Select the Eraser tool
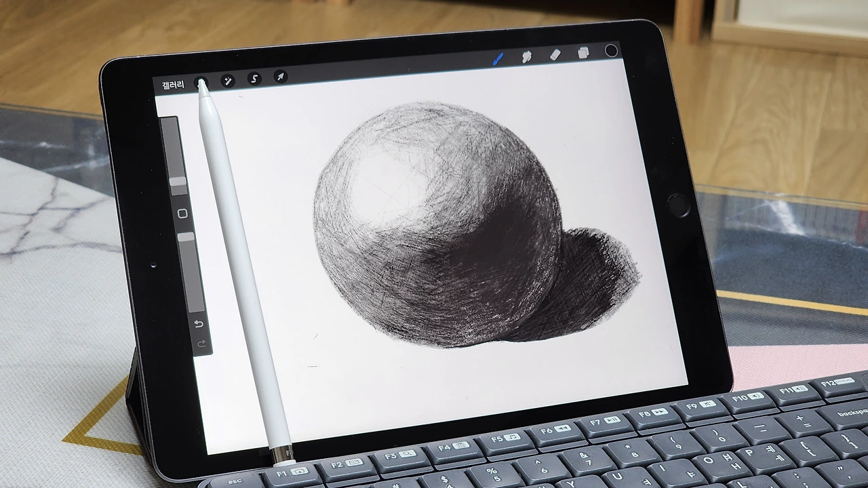The width and height of the screenshot is (868, 488). (x=555, y=55)
